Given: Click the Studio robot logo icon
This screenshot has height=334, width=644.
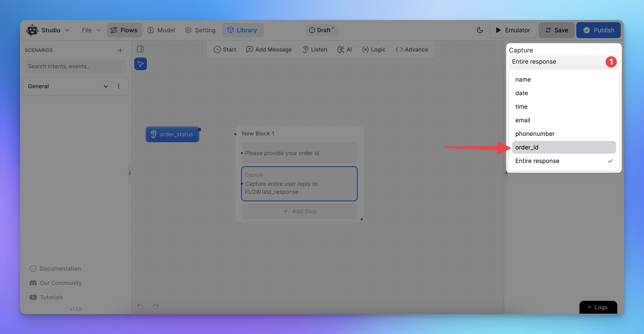Looking at the screenshot, I should (x=32, y=30).
